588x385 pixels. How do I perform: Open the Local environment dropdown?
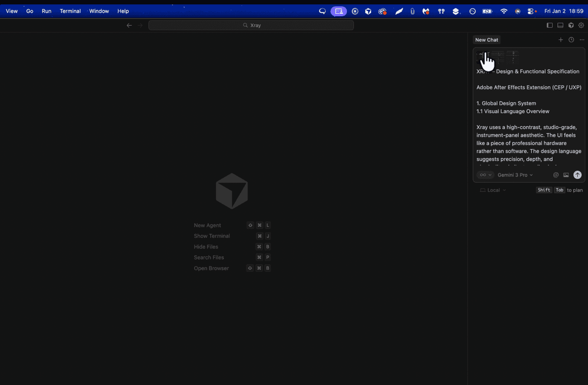pos(493,190)
